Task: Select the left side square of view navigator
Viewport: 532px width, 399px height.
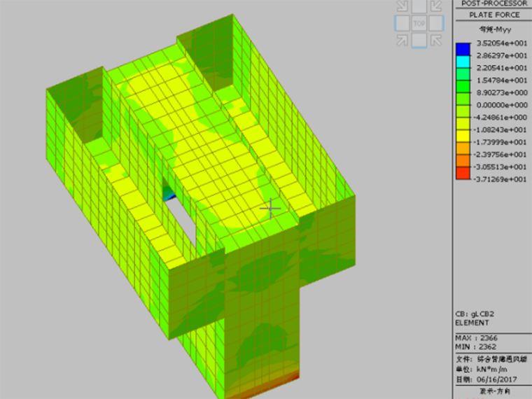Action: coord(402,23)
